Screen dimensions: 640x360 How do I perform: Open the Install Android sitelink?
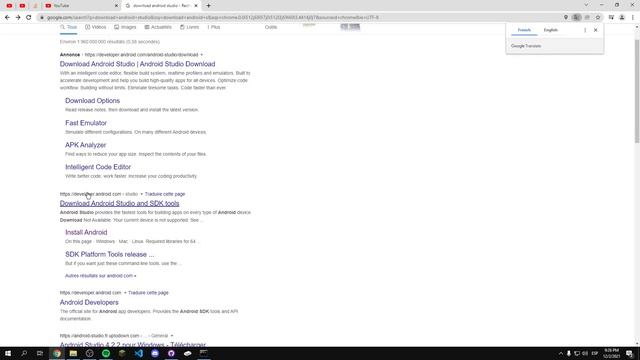tap(86, 232)
